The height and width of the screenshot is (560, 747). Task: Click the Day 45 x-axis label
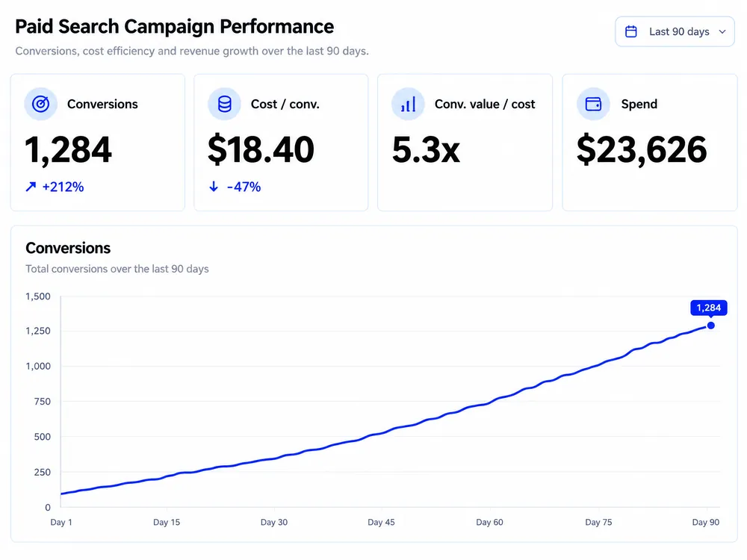coord(381,523)
